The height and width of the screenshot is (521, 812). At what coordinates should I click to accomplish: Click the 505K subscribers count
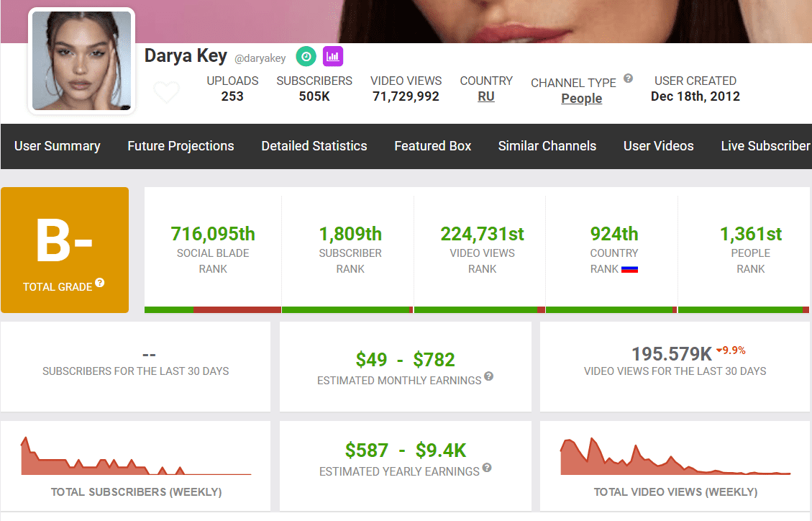[314, 96]
